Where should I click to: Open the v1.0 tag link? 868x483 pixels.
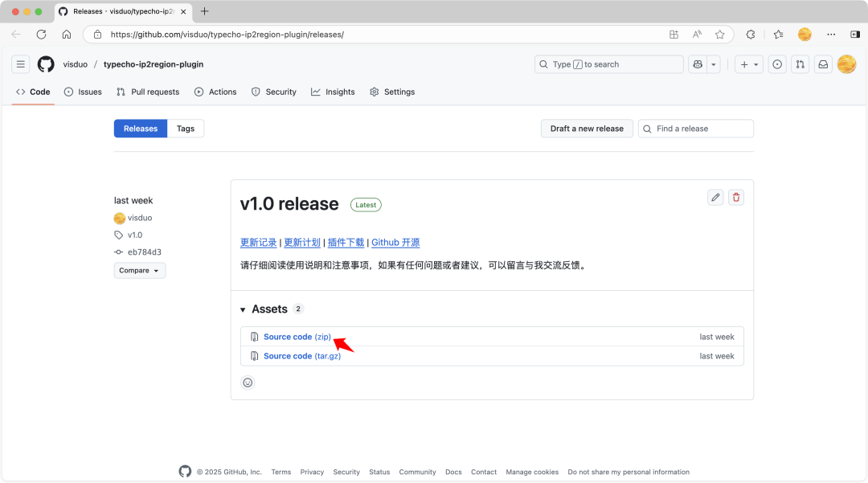[x=134, y=235]
